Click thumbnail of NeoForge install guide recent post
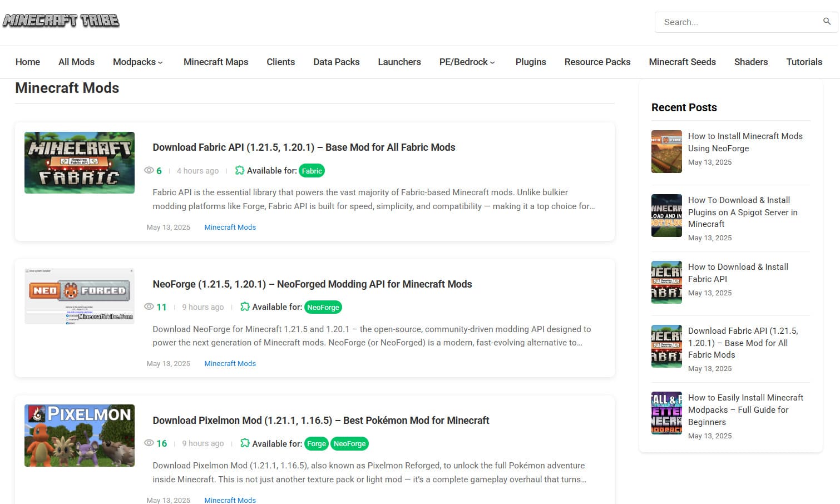840x504 pixels. click(666, 151)
